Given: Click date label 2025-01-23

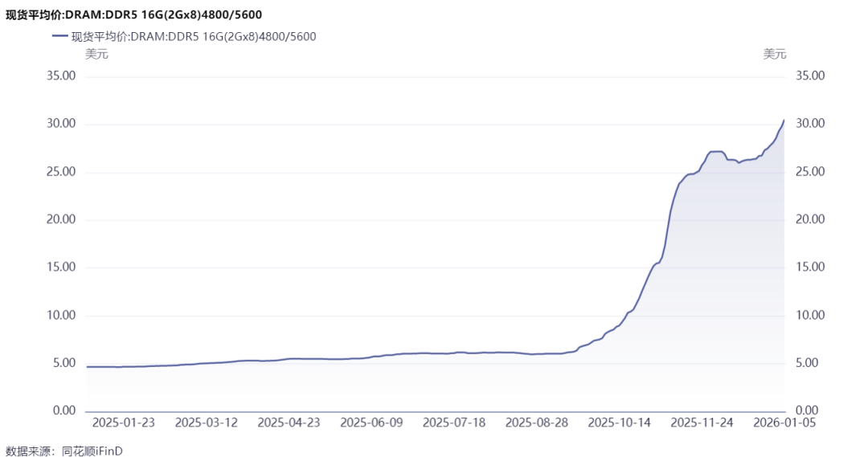Looking at the screenshot, I should (x=124, y=422).
